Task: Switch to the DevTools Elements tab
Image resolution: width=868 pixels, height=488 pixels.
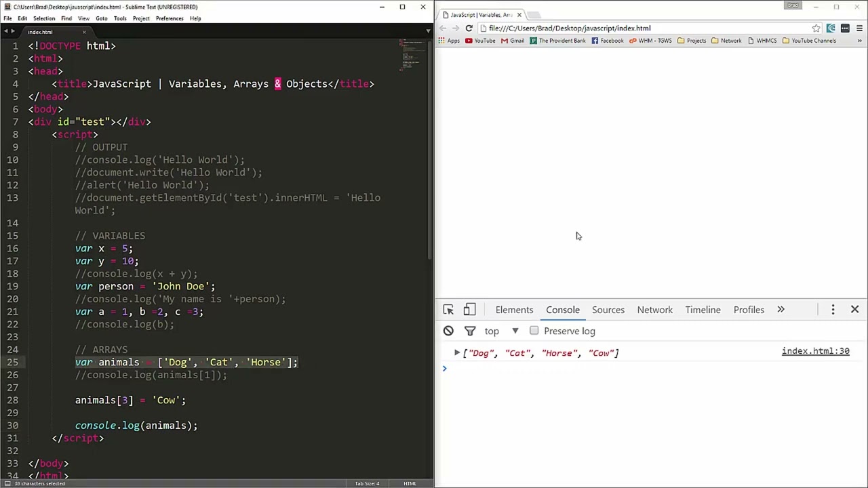Action: tap(514, 310)
